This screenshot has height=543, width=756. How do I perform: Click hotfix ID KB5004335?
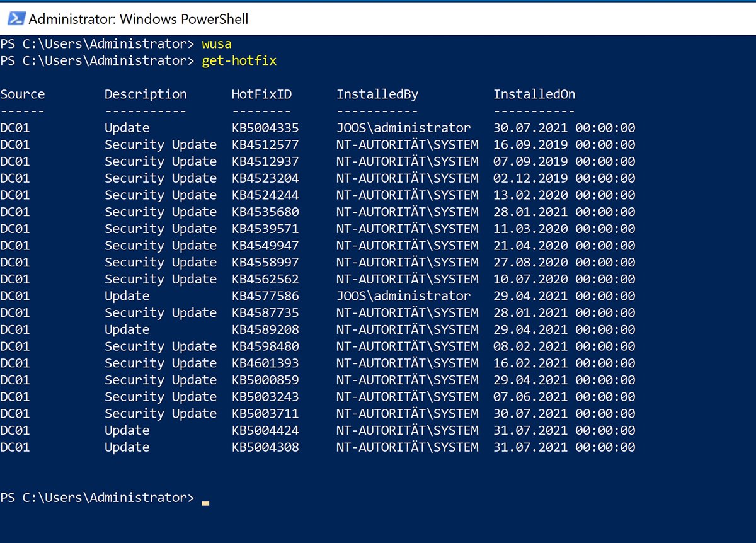coord(265,128)
